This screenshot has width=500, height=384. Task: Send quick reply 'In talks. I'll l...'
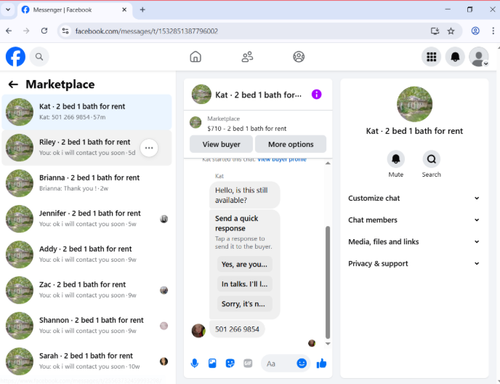[245, 284]
